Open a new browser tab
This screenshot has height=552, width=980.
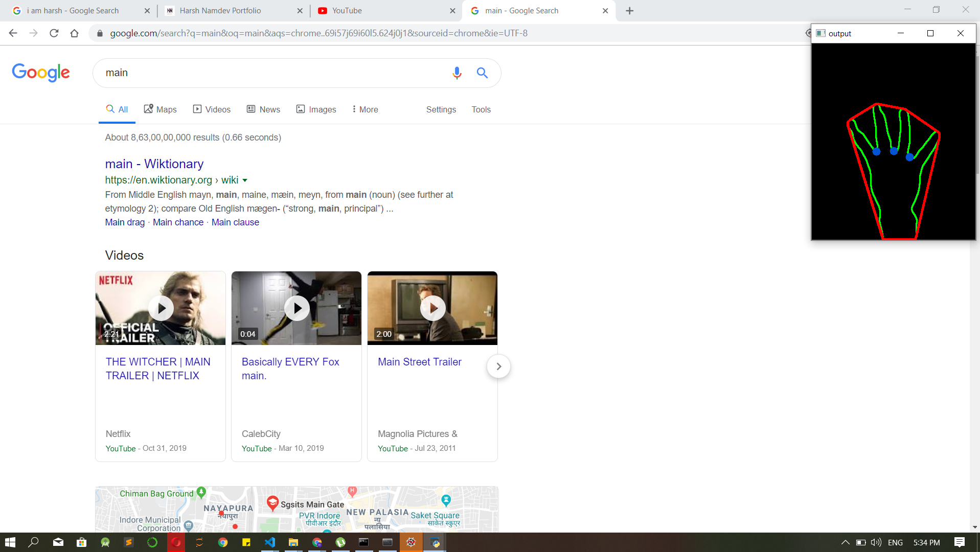pos(630,11)
